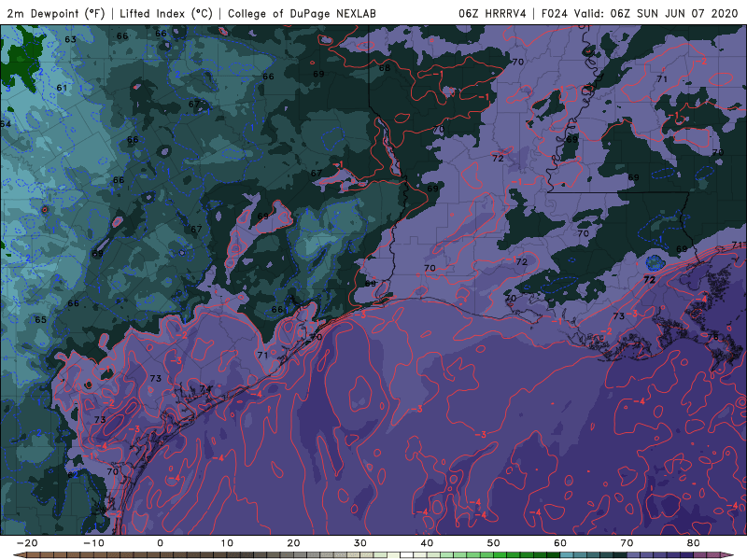Click the 'F024' forecast hour text
Screen dimensions: 747x560
tap(554, 13)
